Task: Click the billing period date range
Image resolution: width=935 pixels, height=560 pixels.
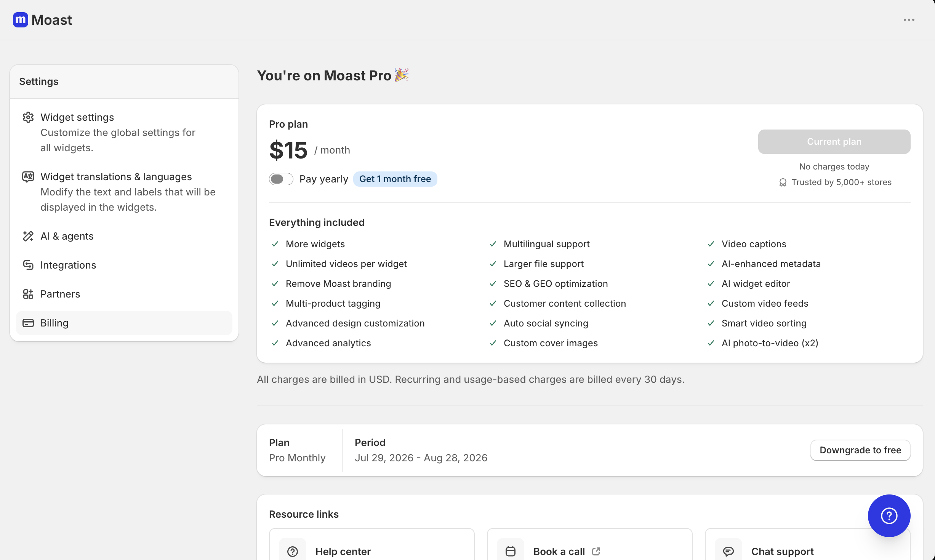Action: pos(421,458)
